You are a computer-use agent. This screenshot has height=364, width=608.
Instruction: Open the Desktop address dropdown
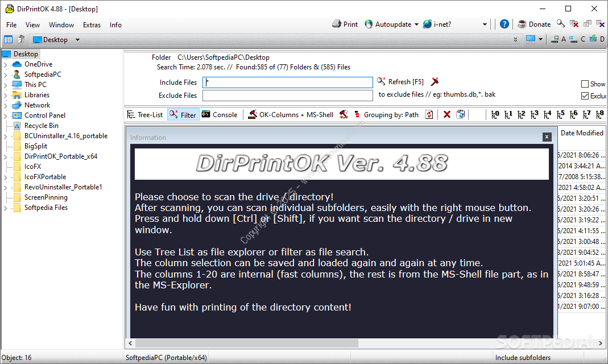coord(77,40)
